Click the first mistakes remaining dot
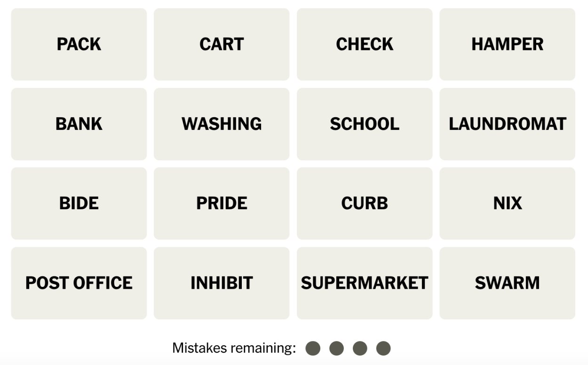This screenshot has width=588, height=365. coord(313,349)
